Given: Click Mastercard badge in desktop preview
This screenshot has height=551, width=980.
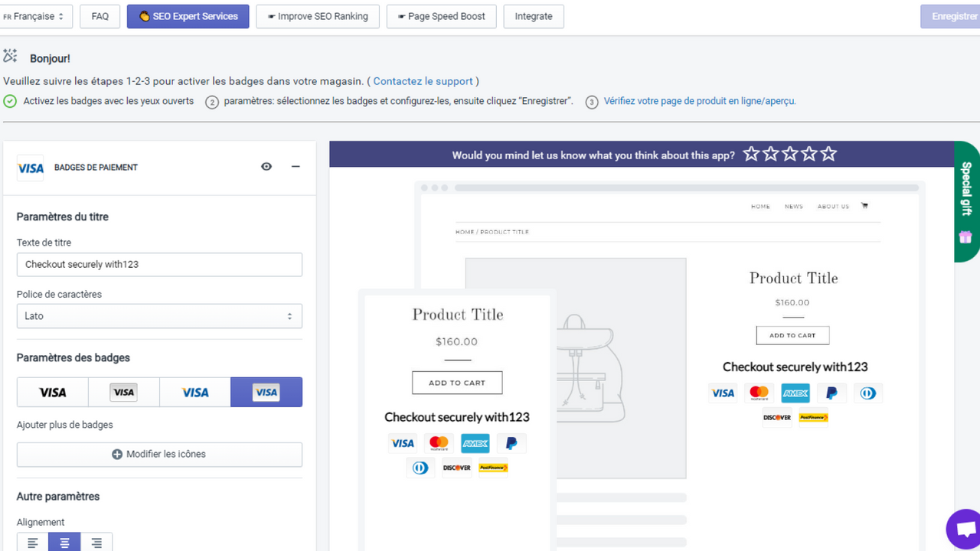Looking at the screenshot, I should [x=759, y=393].
